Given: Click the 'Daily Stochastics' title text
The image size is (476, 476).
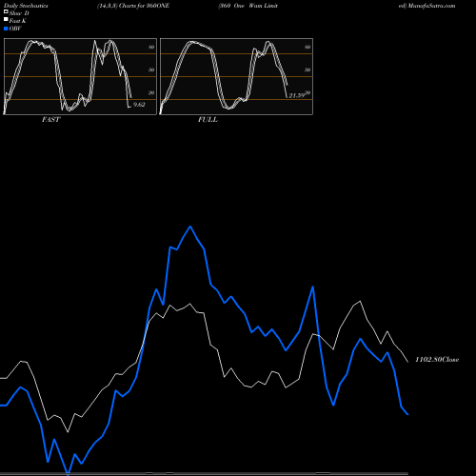Looking at the screenshot, I should coord(26,6).
